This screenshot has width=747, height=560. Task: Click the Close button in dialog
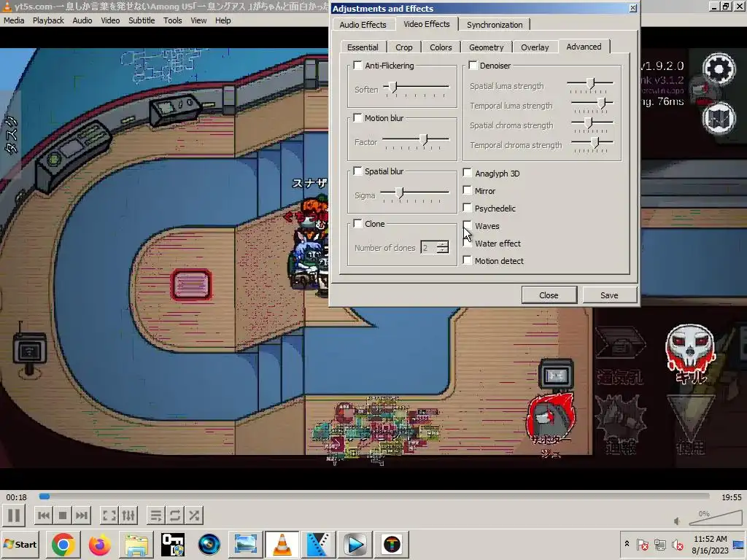549,295
